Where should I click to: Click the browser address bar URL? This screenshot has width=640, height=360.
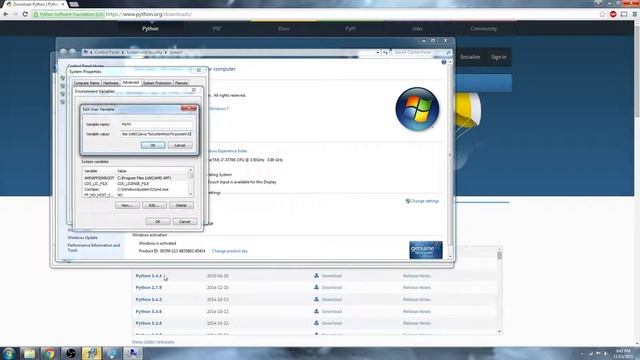tap(149, 14)
